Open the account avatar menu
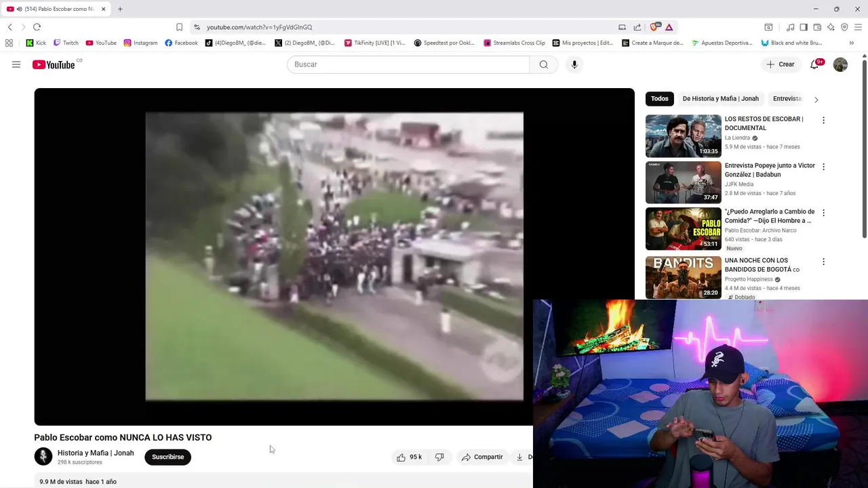868x488 pixels. click(840, 64)
